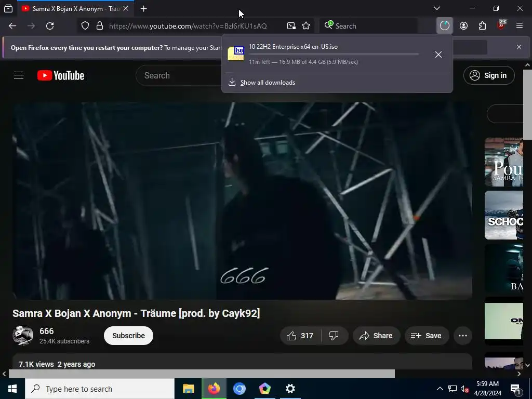
Task: Click the URL address field
Action: (188, 26)
